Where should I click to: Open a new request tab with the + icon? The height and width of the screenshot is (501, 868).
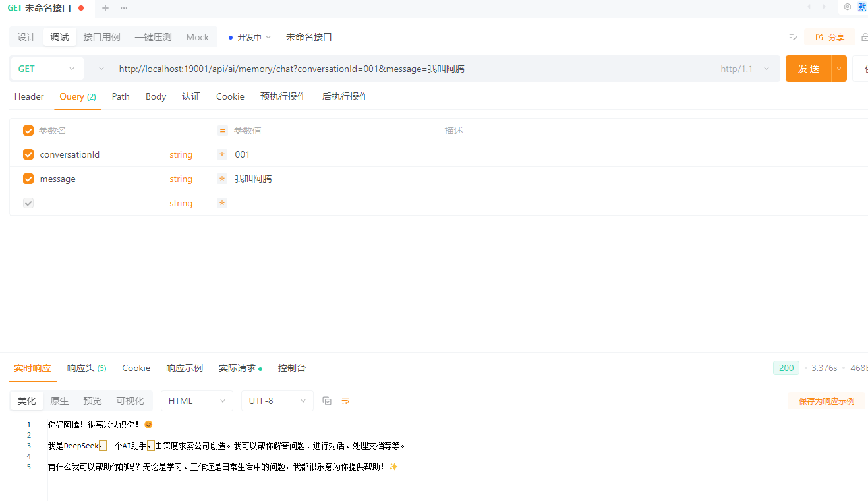click(x=105, y=9)
